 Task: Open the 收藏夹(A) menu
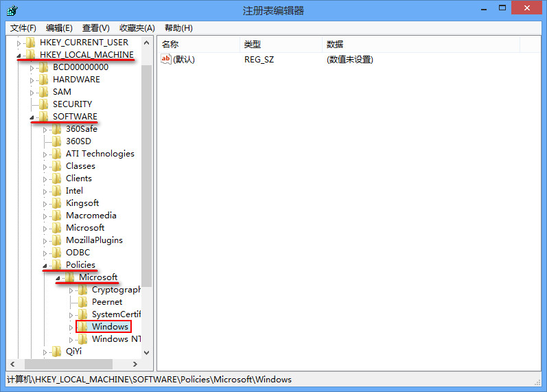coord(137,28)
